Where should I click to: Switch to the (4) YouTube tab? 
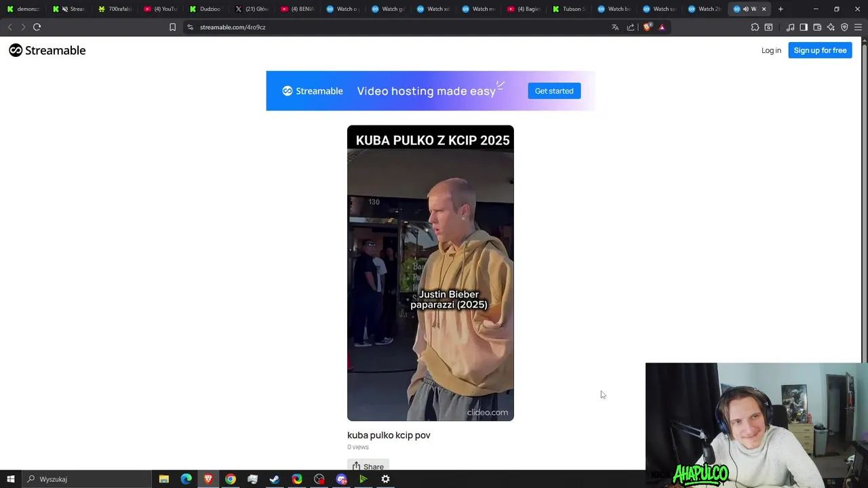(160, 9)
